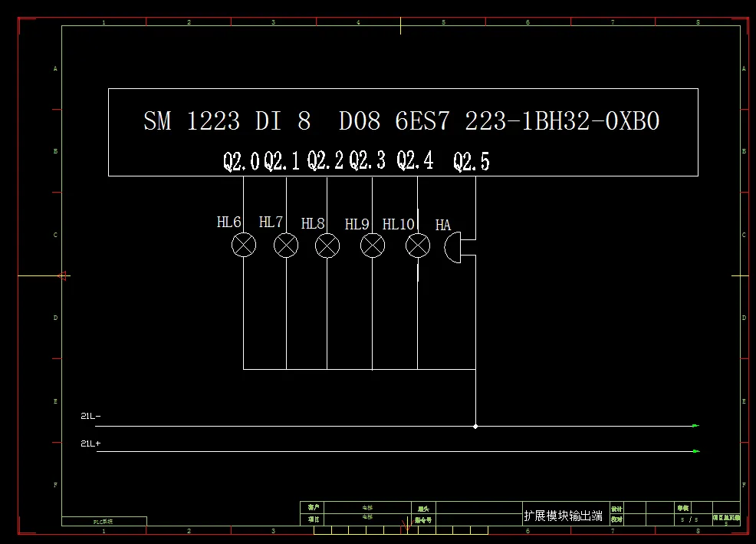This screenshot has height=544, width=756.
Task: Select the 21L+ line label
Action: [x=90, y=443]
